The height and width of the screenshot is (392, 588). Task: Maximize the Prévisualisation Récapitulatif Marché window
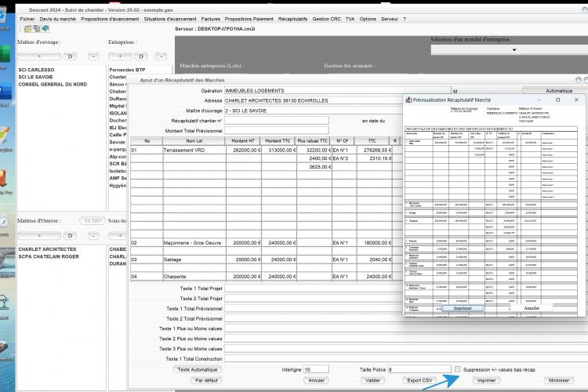click(x=557, y=100)
